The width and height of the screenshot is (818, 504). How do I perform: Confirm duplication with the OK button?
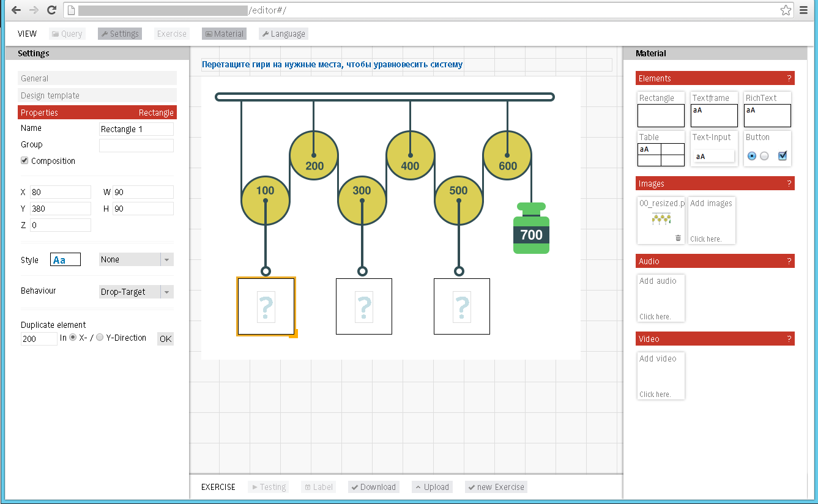pos(165,339)
